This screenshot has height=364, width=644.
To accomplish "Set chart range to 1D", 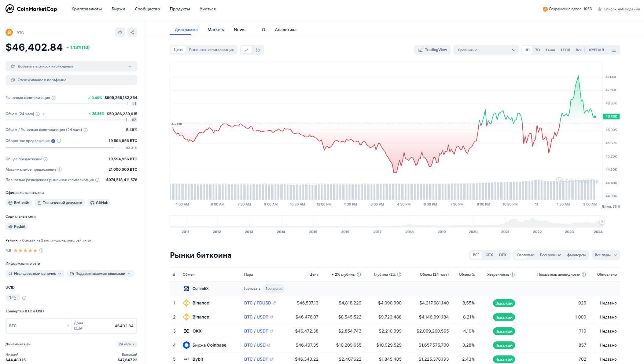I will tap(527, 50).
